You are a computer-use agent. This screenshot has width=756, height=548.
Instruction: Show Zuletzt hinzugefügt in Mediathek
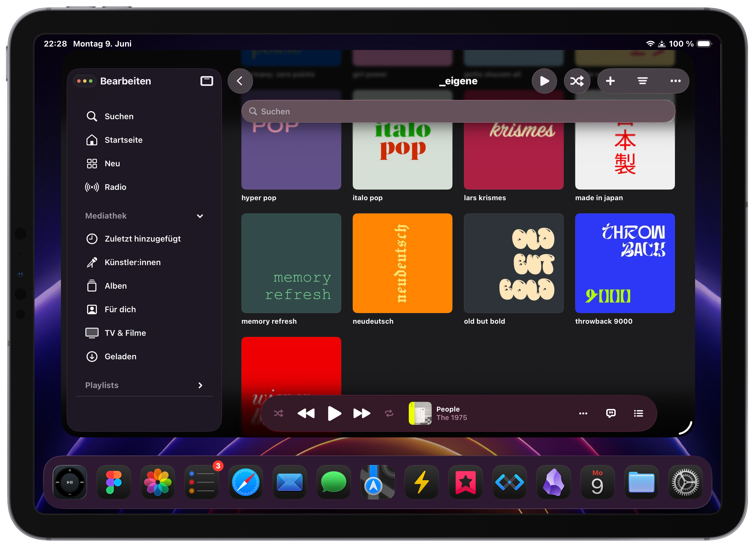tap(144, 239)
